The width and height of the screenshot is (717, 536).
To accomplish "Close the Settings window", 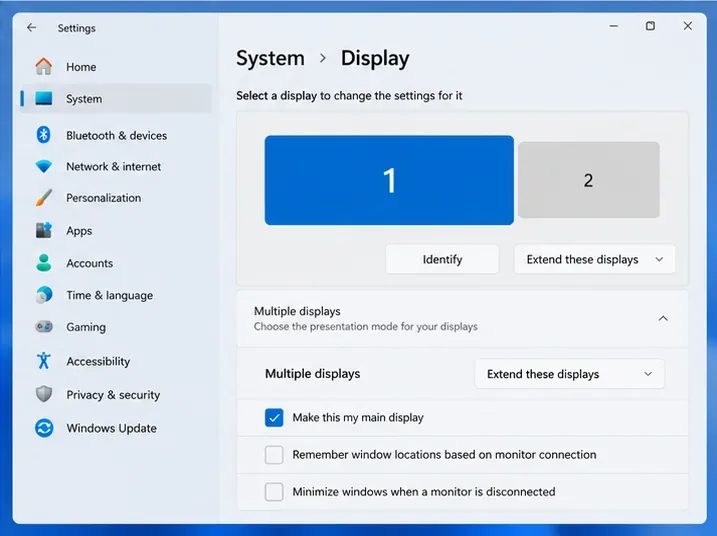I will pyautogui.click(x=687, y=26).
